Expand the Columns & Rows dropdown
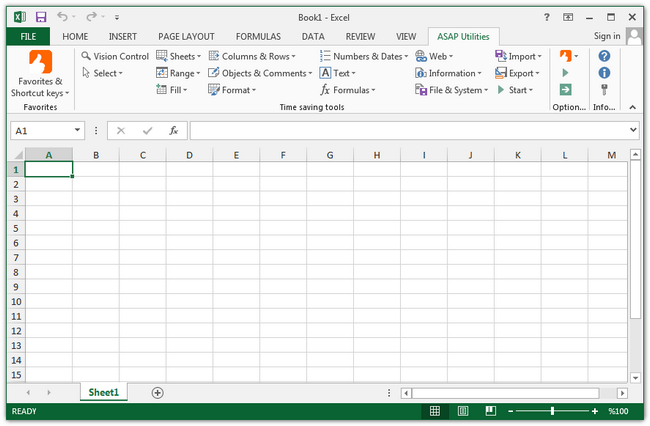 [x=255, y=57]
